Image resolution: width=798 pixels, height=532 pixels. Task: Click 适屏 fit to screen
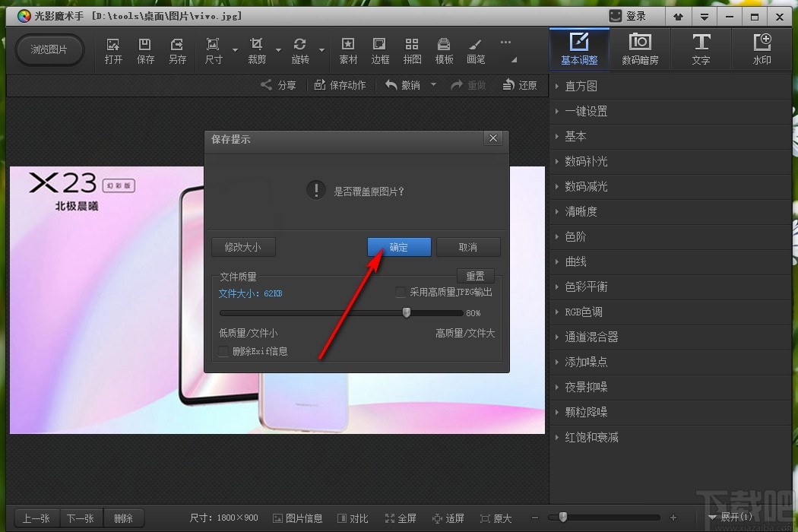pyautogui.click(x=448, y=518)
